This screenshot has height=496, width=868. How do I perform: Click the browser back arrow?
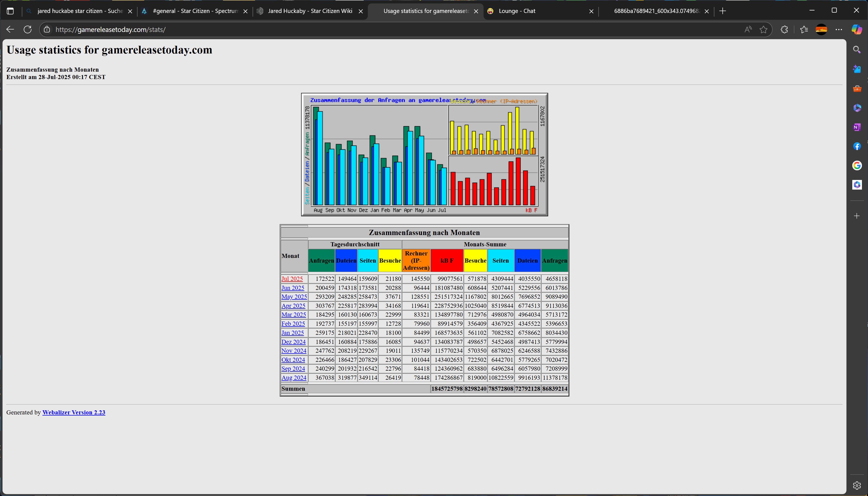tap(10, 30)
